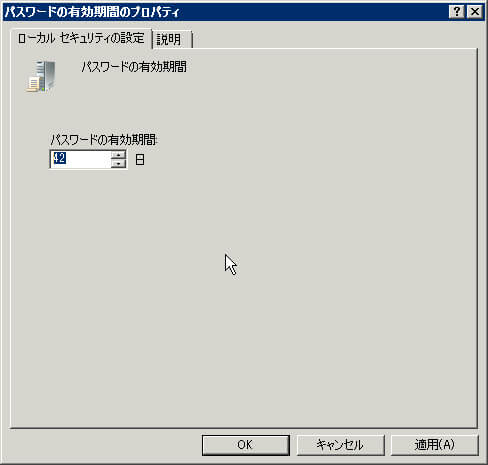488x465 pixels.
Task: Click the パスワードの有効期間 heading beside the icon
Action: click(x=134, y=67)
